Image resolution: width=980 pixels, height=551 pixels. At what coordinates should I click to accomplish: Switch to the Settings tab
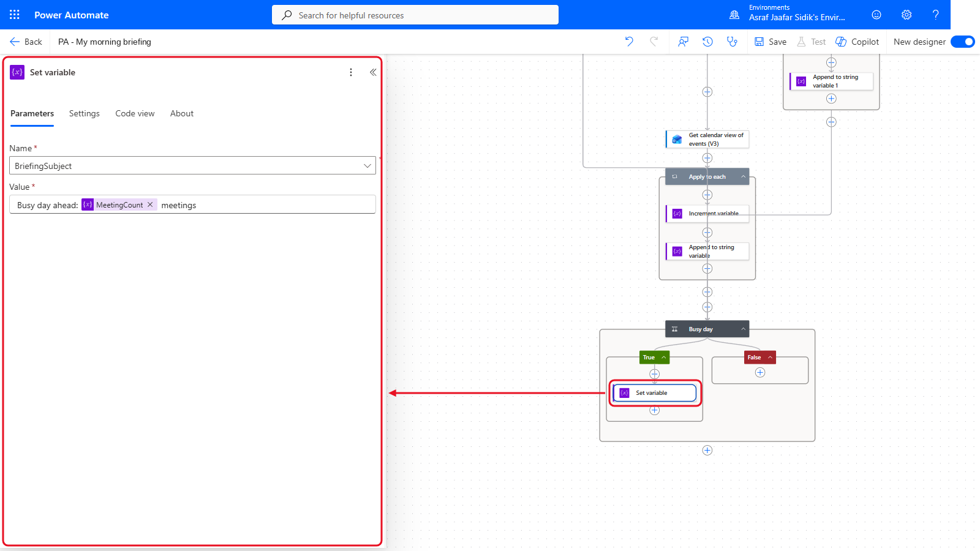tap(85, 113)
